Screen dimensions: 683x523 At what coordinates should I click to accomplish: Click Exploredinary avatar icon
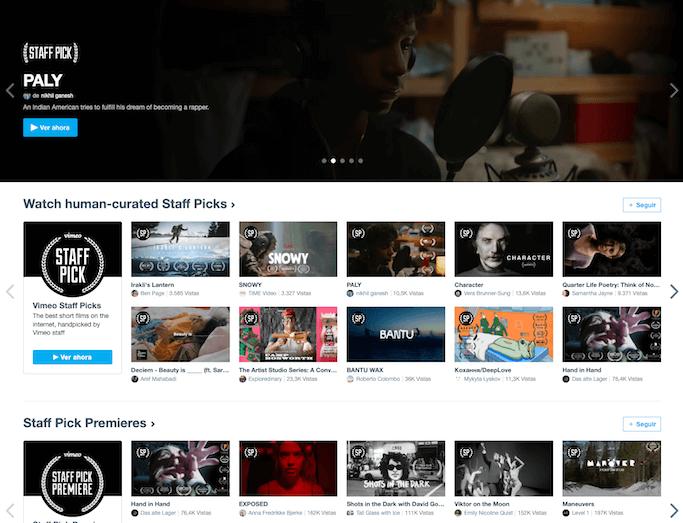243,379
